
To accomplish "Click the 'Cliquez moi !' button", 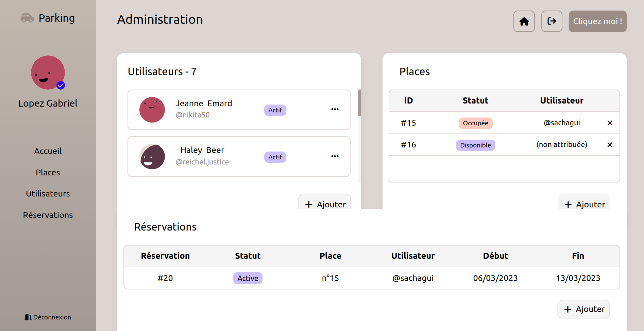I will (x=597, y=21).
